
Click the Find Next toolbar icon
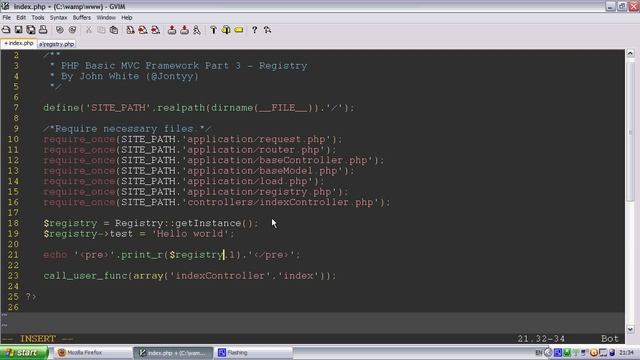[x=143, y=30]
